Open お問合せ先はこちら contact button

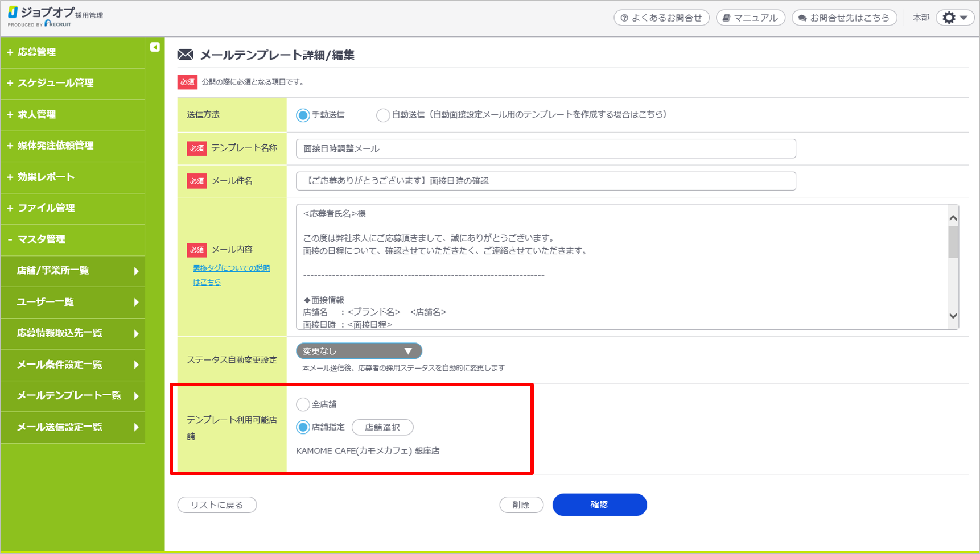[844, 18]
